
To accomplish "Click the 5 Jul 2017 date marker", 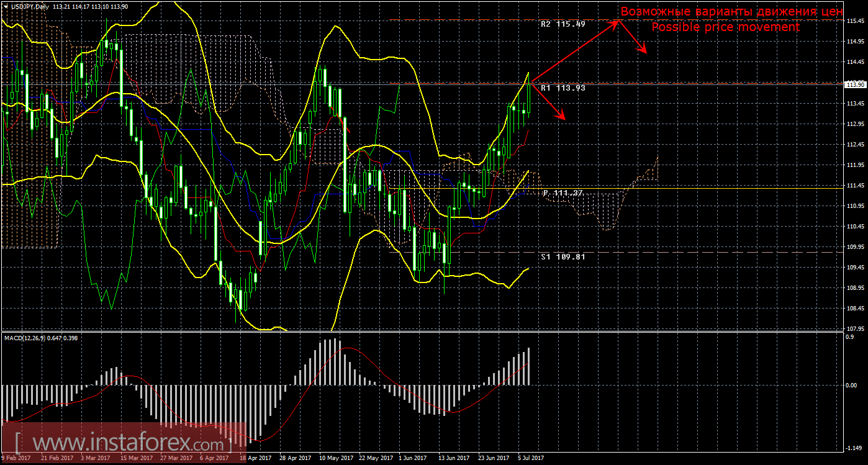I will tap(531, 458).
